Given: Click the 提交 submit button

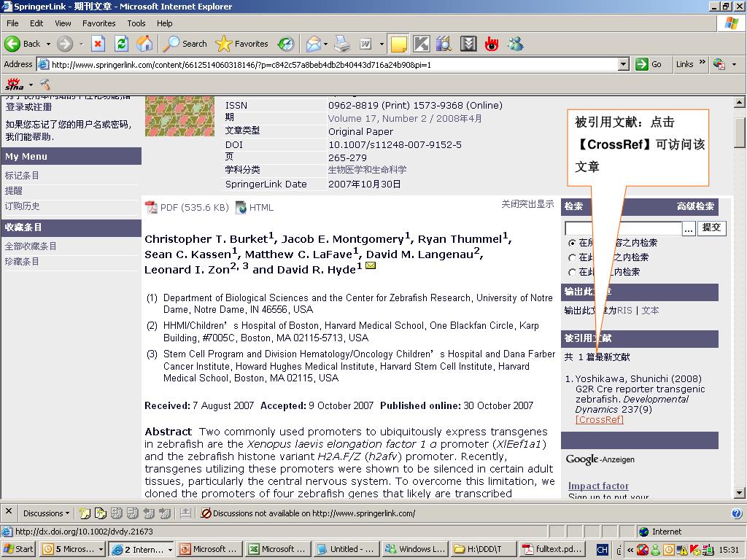Looking at the screenshot, I should pyautogui.click(x=711, y=227).
